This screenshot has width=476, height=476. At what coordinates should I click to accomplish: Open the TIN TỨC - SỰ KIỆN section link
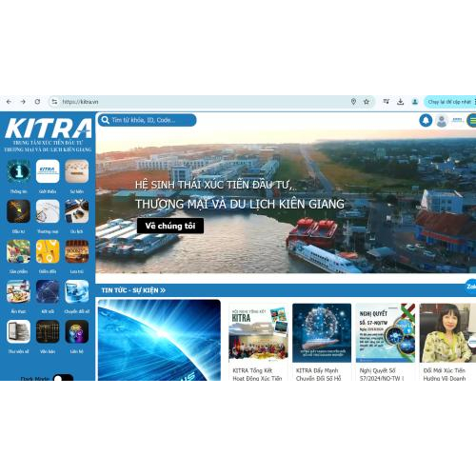(x=133, y=290)
